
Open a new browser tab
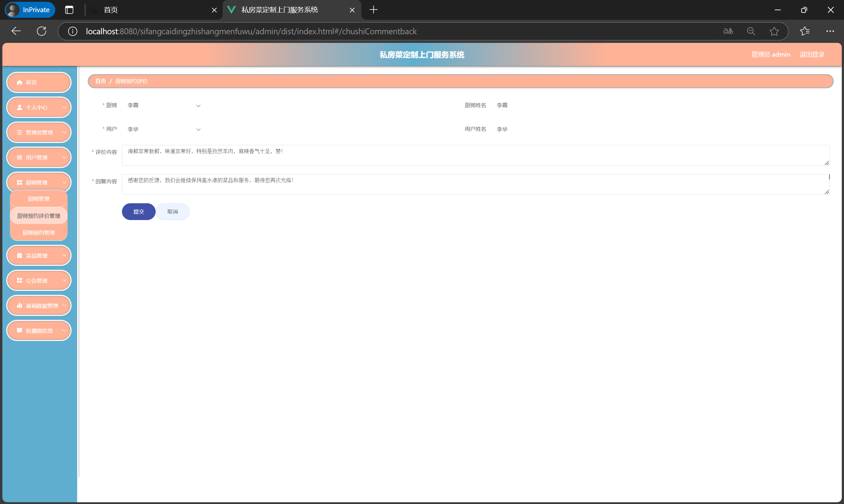(373, 10)
